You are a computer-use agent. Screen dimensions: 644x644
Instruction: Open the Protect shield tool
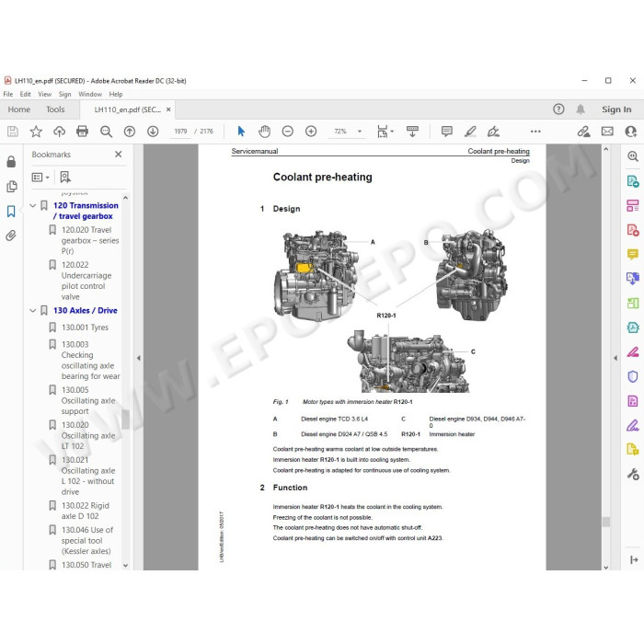tap(633, 376)
